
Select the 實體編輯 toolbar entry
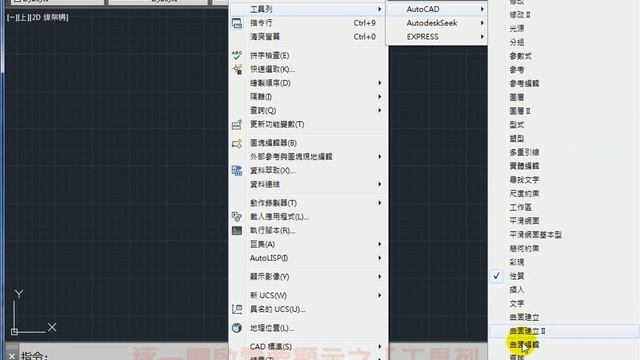click(524, 166)
